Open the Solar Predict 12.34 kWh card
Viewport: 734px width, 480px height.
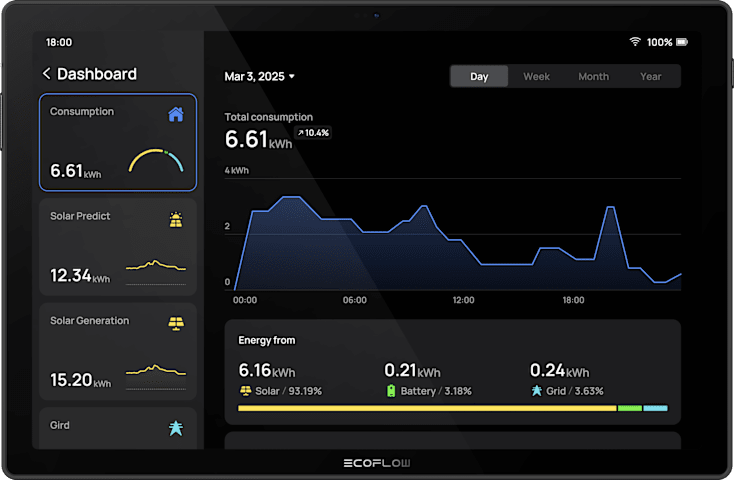tap(118, 247)
